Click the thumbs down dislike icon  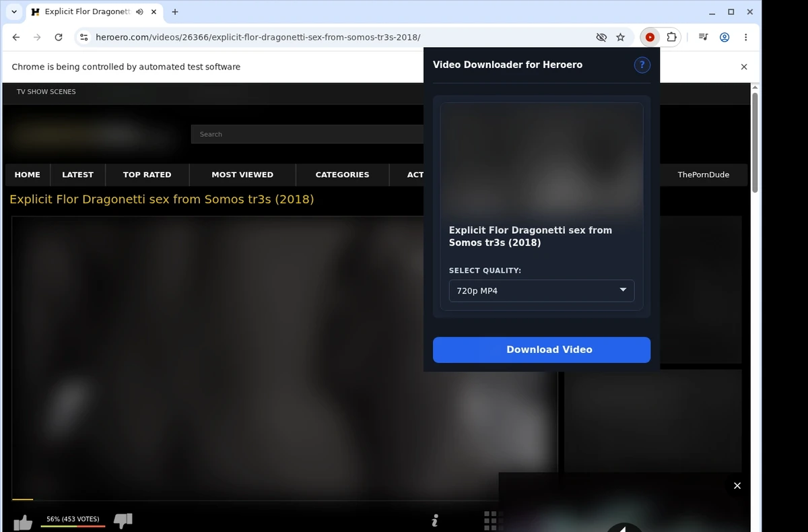coord(123,521)
